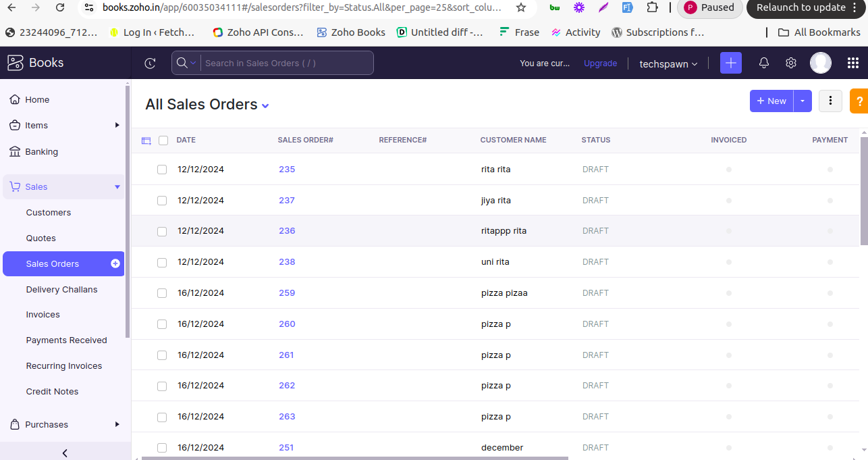Click the Upgrade link
Image resolution: width=868 pixels, height=460 pixels.
[600, 63]
